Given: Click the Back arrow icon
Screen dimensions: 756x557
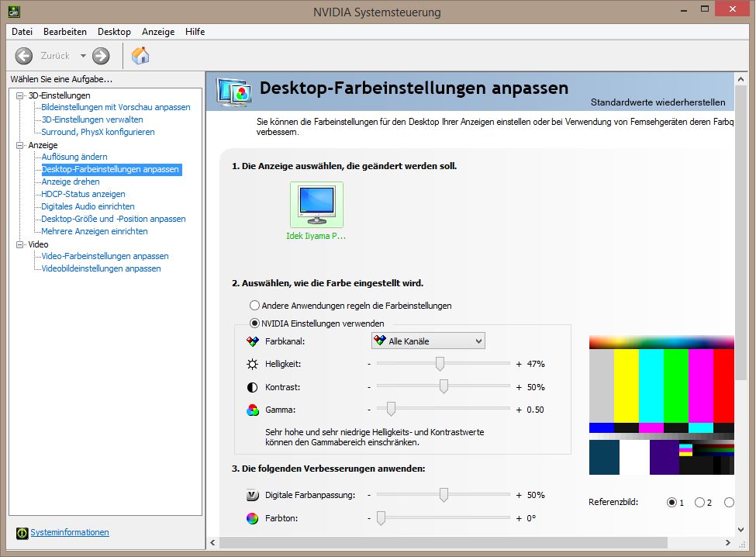Looking at the screenshot, I should (23, 56).
